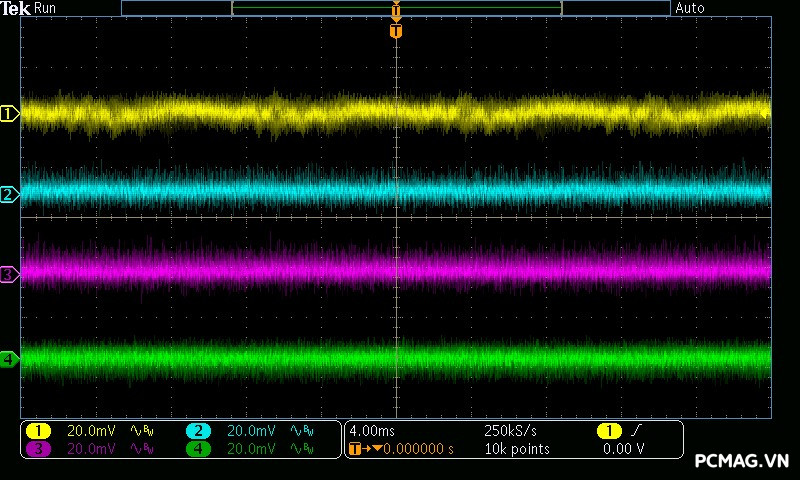This screenshot has height=480, width=800.
Task: Select the yellow channel 1 badge
Action: [x=39, y=431]
